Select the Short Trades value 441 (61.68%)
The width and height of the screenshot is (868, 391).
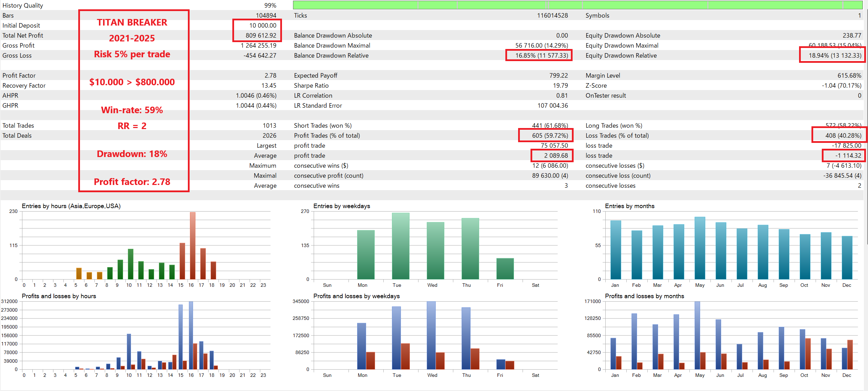[x=550, y=126]
